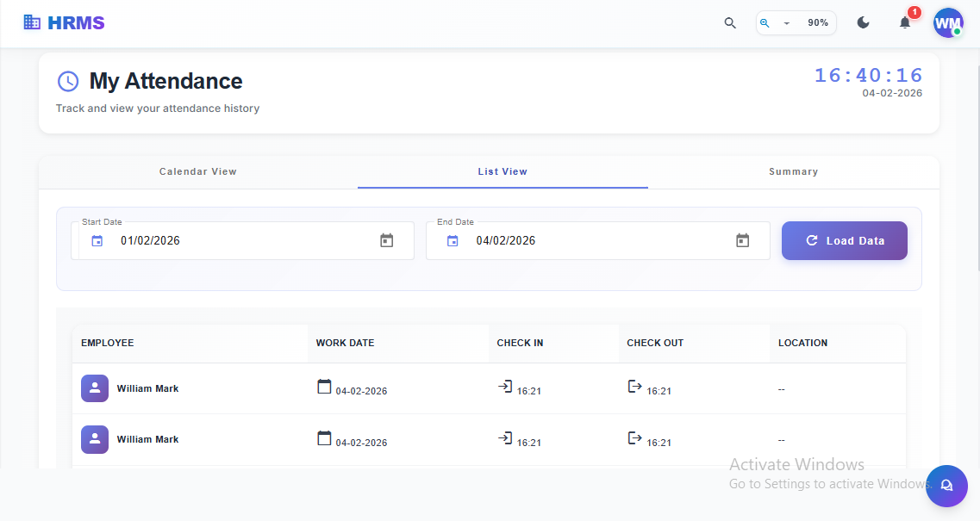The height and width of the screenshot is (521, 980).
Task: Select the 90% zoom level value
Action: [x=817, y=22]
